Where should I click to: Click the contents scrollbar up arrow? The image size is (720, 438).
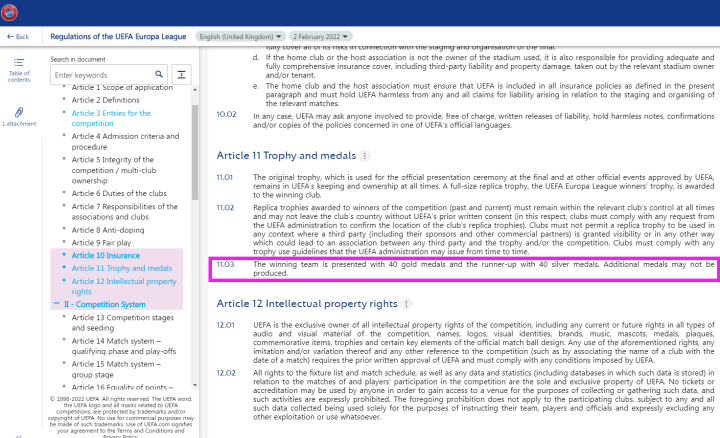coord(195,90)
